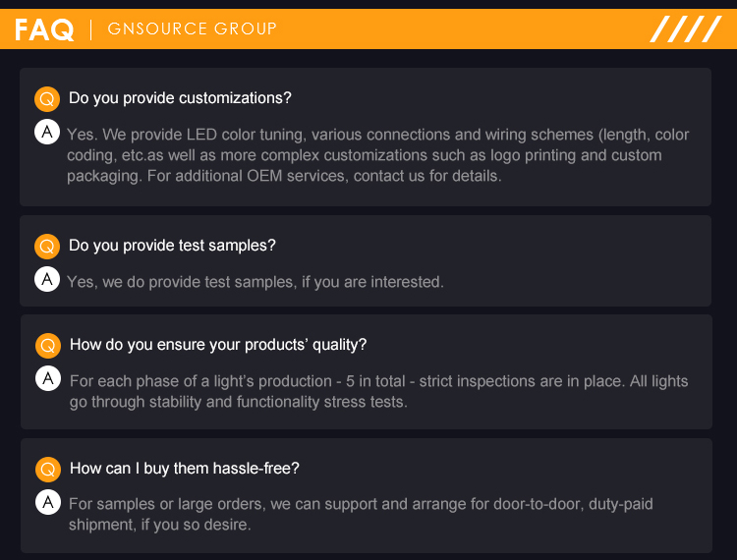Click the orange Q icon beside customizations question
Viewport: 737px width, 560px height.
pos(47,99)
